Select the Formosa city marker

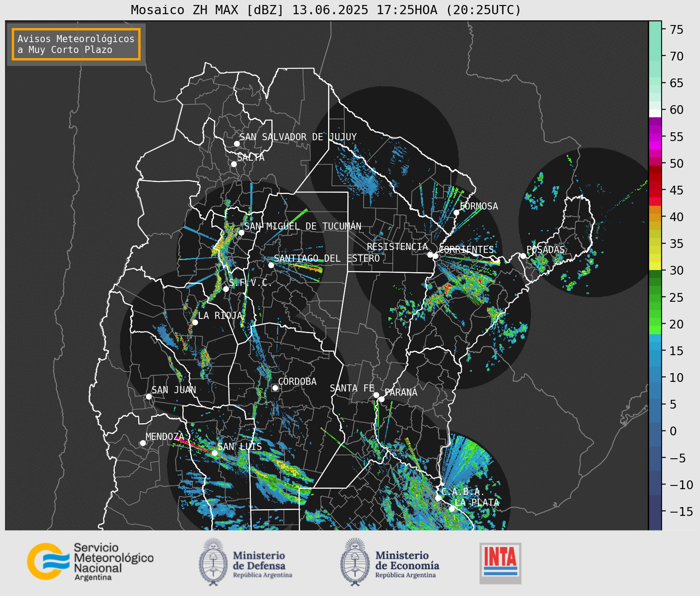[457, 212]
